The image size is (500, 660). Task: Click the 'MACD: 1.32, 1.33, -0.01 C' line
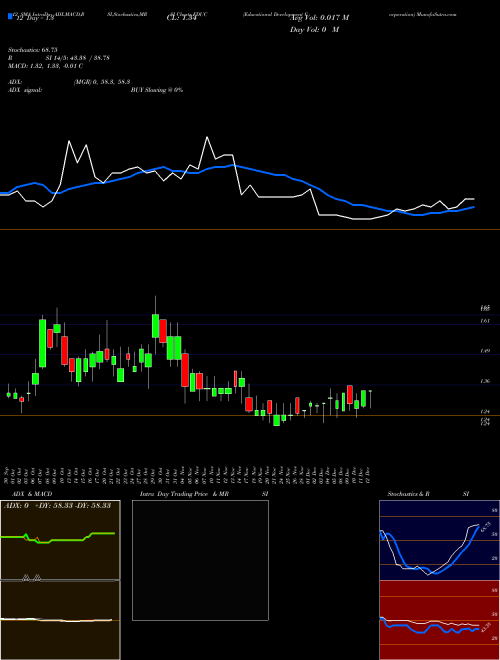[45, 66]
